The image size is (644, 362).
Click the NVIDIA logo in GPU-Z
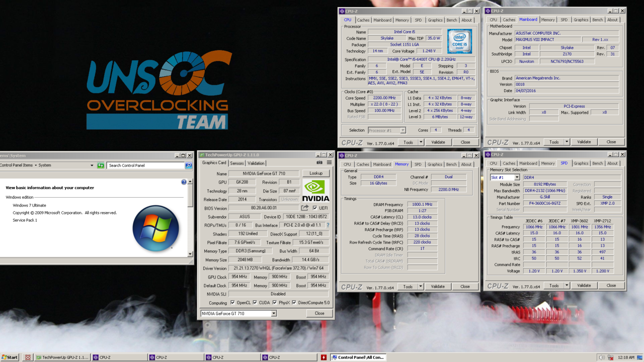(x=316, y=191)
